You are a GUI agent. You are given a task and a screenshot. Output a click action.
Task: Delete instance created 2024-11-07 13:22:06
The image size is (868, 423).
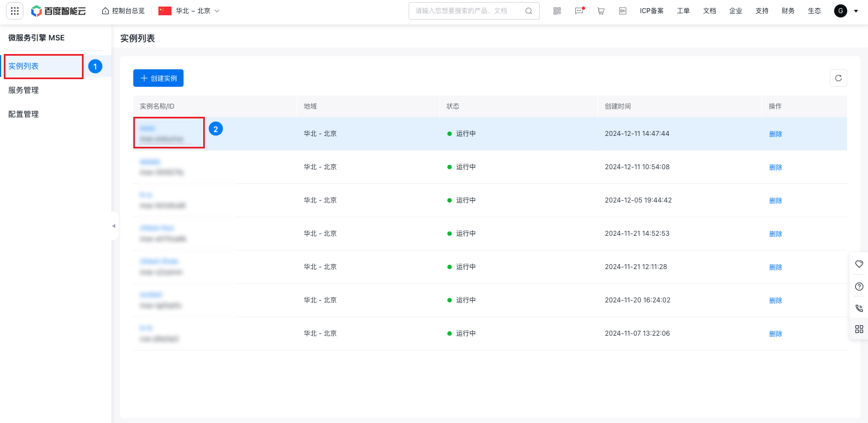point(776,334)
